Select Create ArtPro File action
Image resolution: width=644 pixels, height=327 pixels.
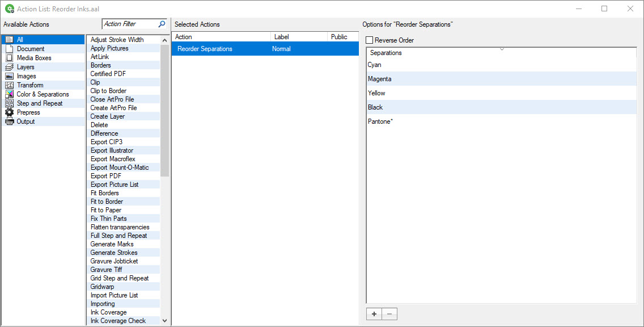point(123,108)
